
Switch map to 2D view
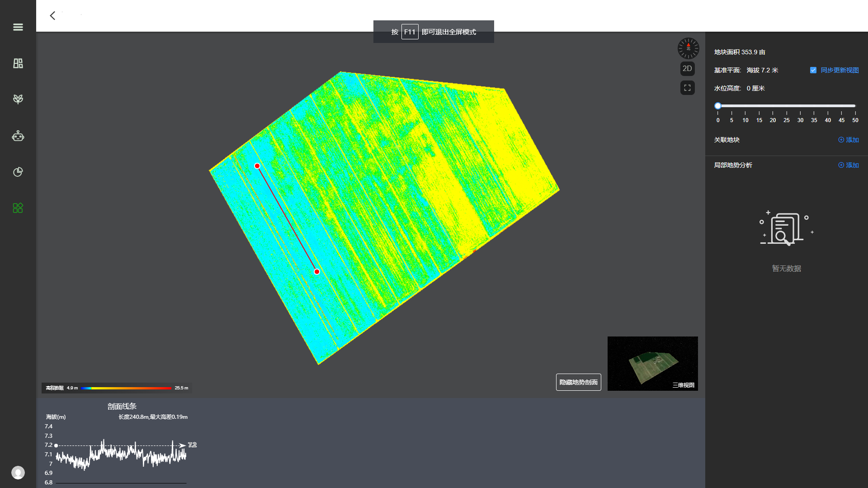tap(687, 69)
